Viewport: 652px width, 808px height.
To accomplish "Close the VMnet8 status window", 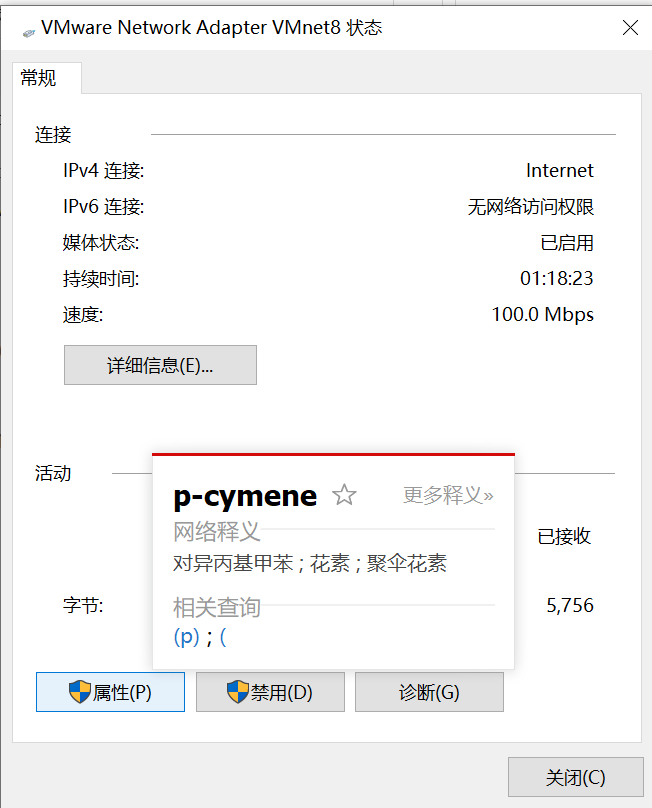I will coord(630,28).
